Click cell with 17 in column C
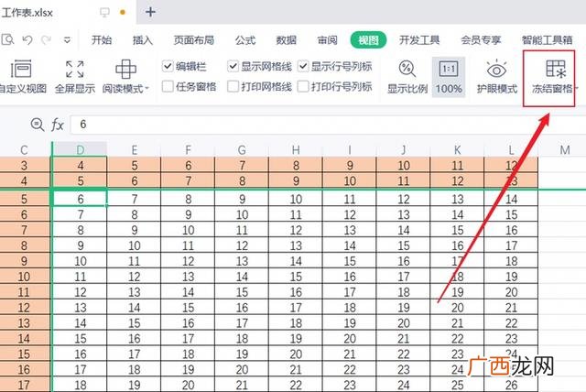Screen dimensions: 586x392 pyautogui.click(x=25, y=385)
